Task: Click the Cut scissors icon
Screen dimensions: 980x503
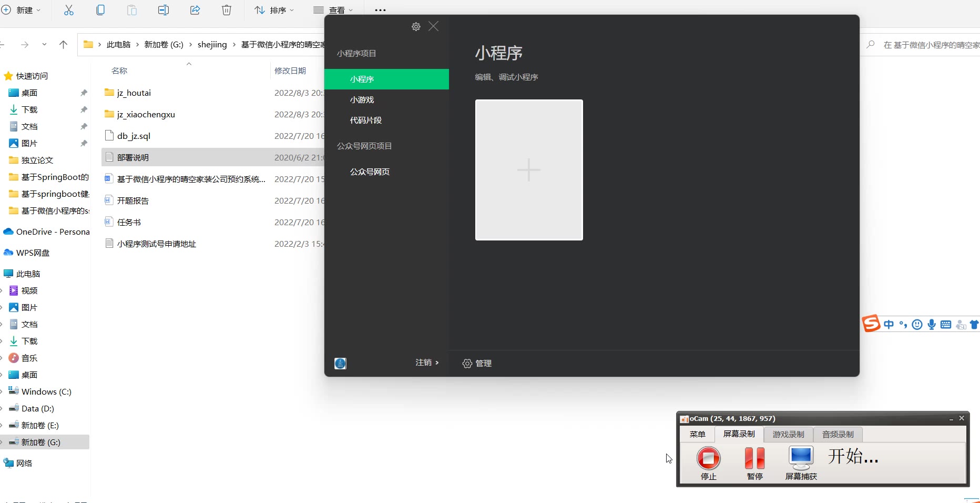Action: point(69,10)
